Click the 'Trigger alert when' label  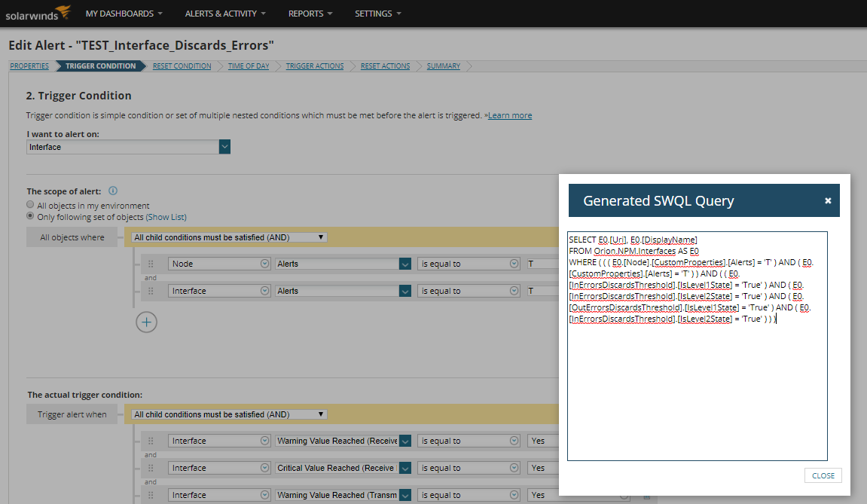pos(72,414)
